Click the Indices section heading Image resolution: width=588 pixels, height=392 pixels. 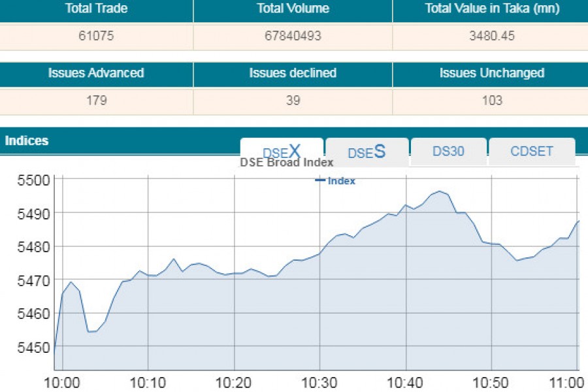pos(27,141)
